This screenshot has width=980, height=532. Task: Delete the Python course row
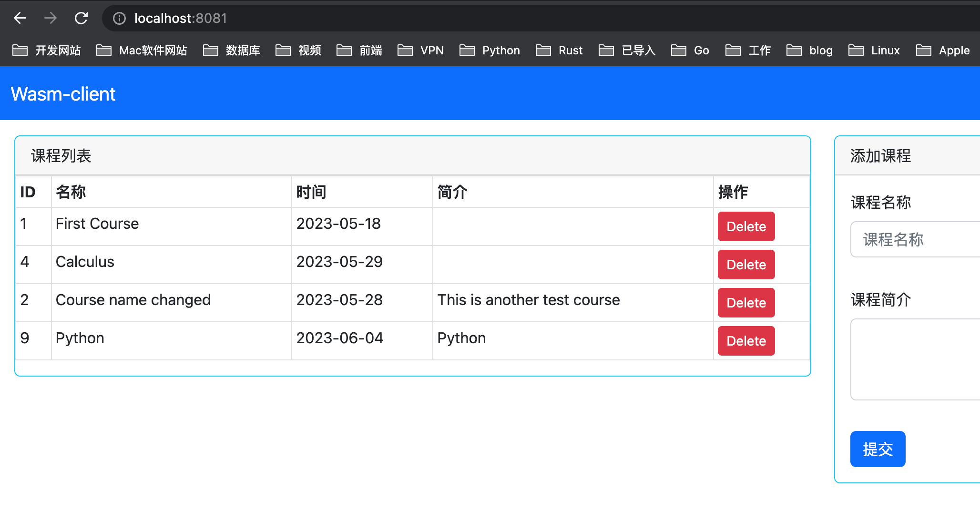pyautogui.click(x=746, y=341)
